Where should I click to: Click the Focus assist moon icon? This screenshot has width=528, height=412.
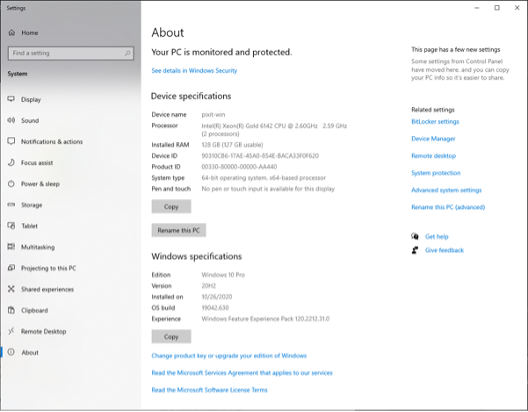click(x=11, y=163)
